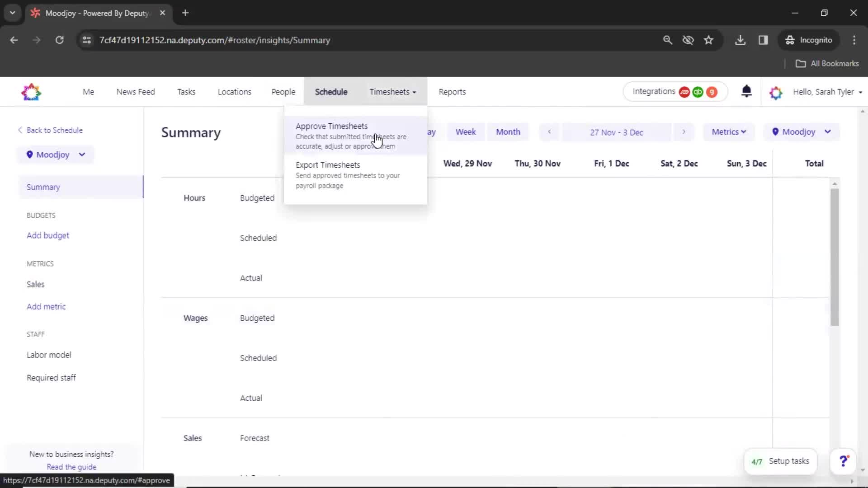Click the Incognito mode indicator icon
Screen dimensions: 868x488
(x=790, y=40)
